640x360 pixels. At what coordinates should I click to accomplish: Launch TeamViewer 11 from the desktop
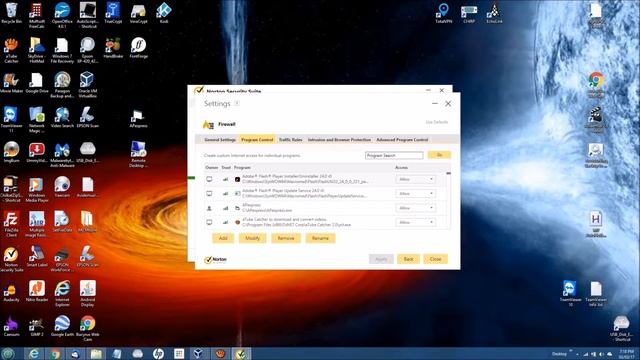point(11,119)
